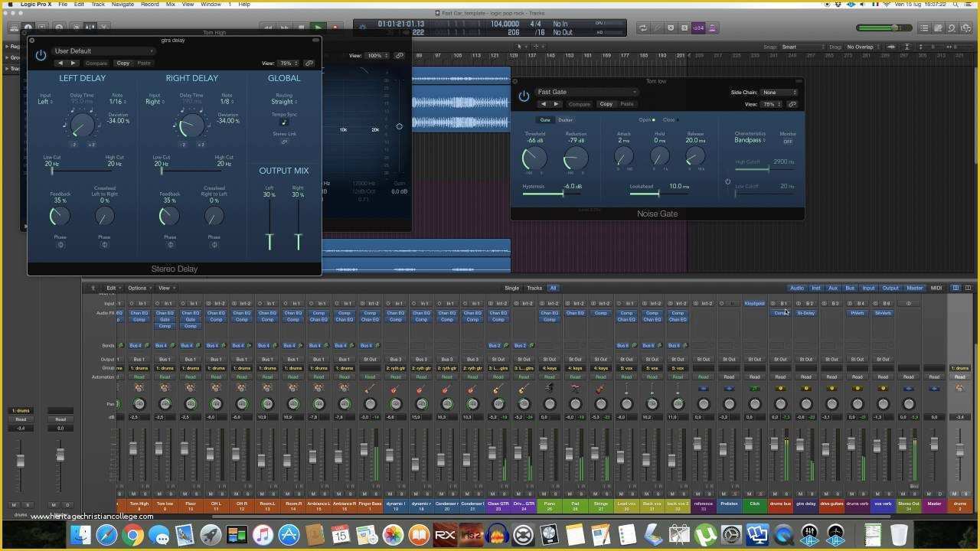This screenshot has width=980, height=551.
Task: Toggle Cycle mode in the control bar
Action: [643, 28]
